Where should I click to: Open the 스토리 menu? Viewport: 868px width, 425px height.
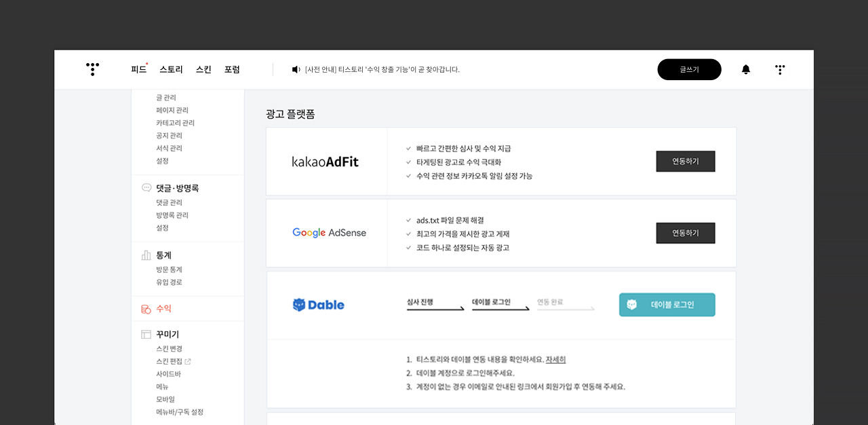(x=172, y=69)
